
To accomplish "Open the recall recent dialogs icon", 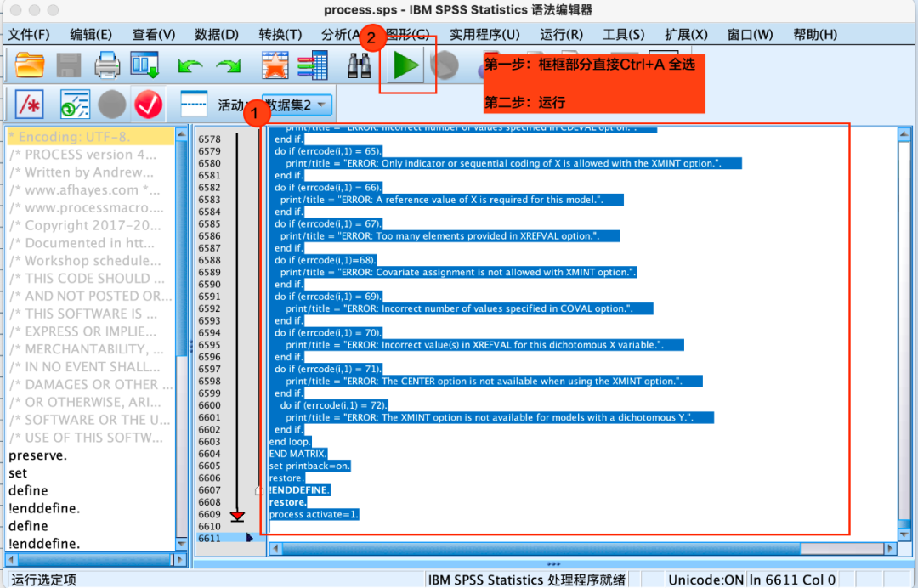I will tap(144, 65).
